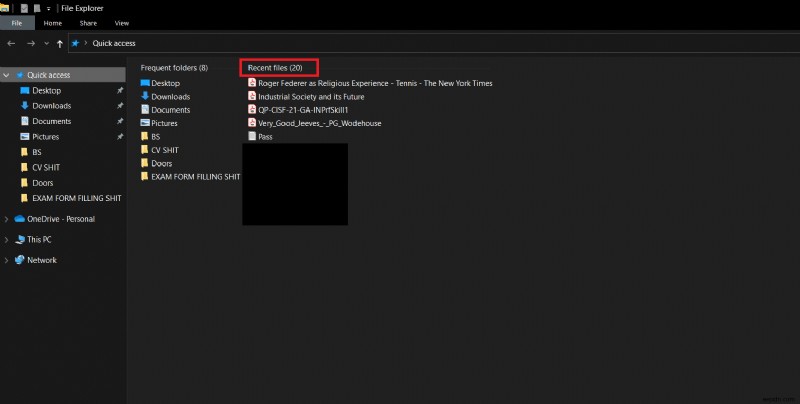Select EXAM FORM FILLING SHIT in navigation pane

click(77, 198)
